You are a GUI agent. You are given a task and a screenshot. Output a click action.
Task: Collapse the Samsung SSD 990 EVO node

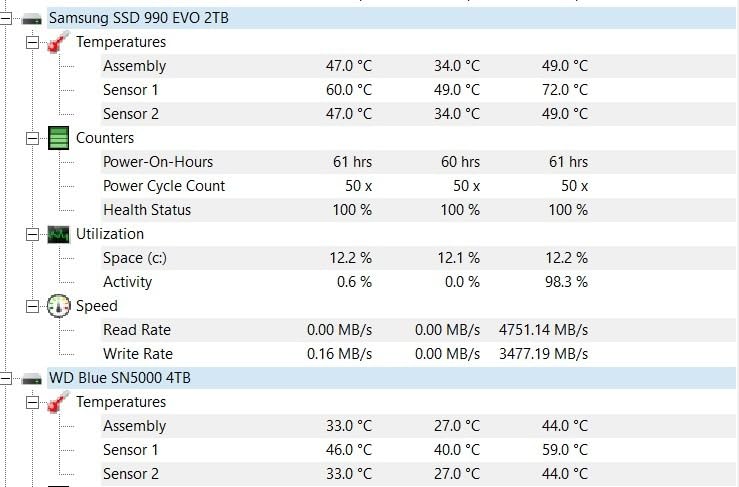point(5,19)
